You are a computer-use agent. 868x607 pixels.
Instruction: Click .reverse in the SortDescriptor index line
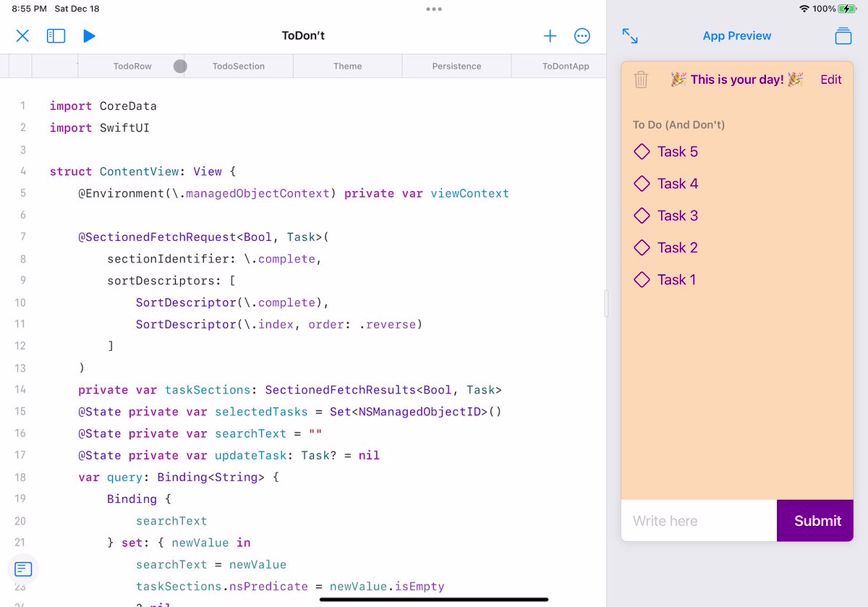coord(387,324)
